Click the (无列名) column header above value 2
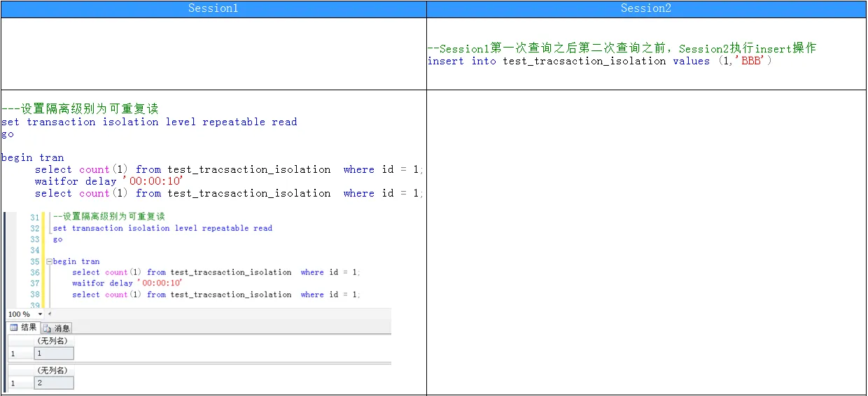This screenshot has height=396, width=868. point(54,371)
